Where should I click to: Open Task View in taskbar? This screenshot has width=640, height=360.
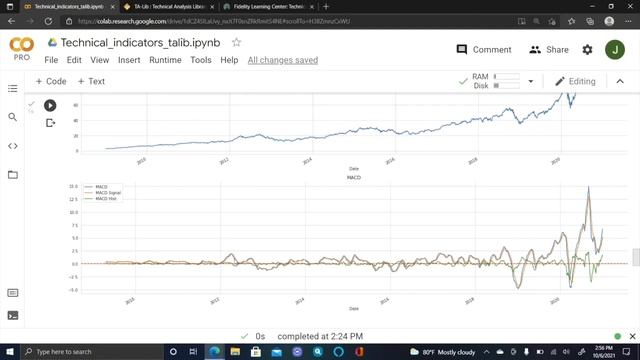click(x=193, y=351)
